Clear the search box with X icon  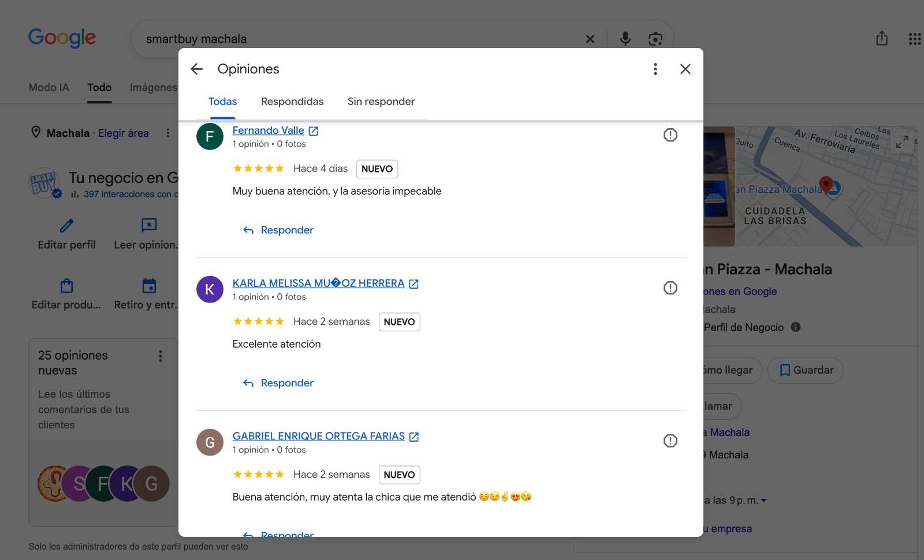pos(590,39)
